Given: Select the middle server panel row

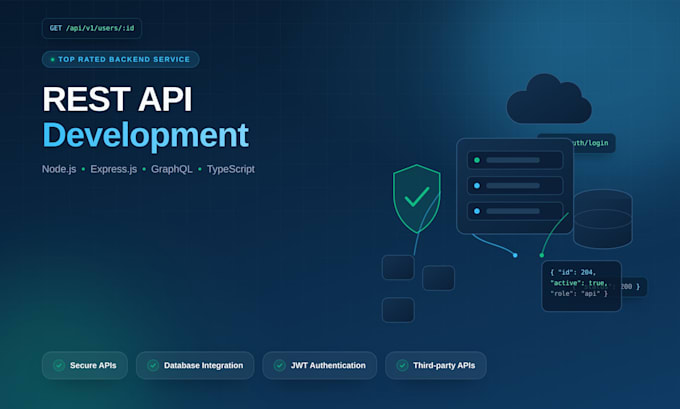Looking at the screenshot, I should click(515, 186).
